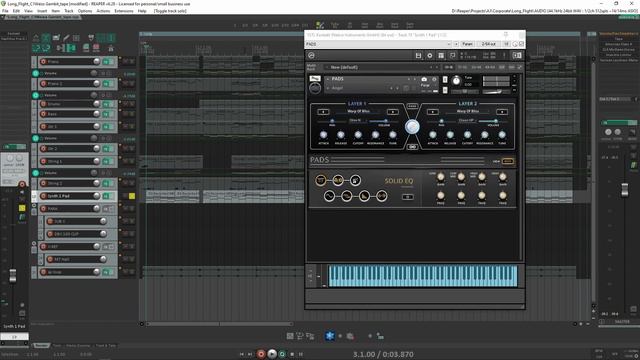Viewport: 640px width, 360px height.
Task: Start recording with the red transport record button
Action: pyautogui.click(x=261, y=354)
